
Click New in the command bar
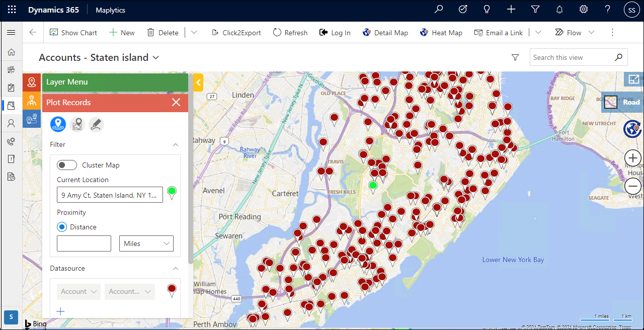(122, 33)
